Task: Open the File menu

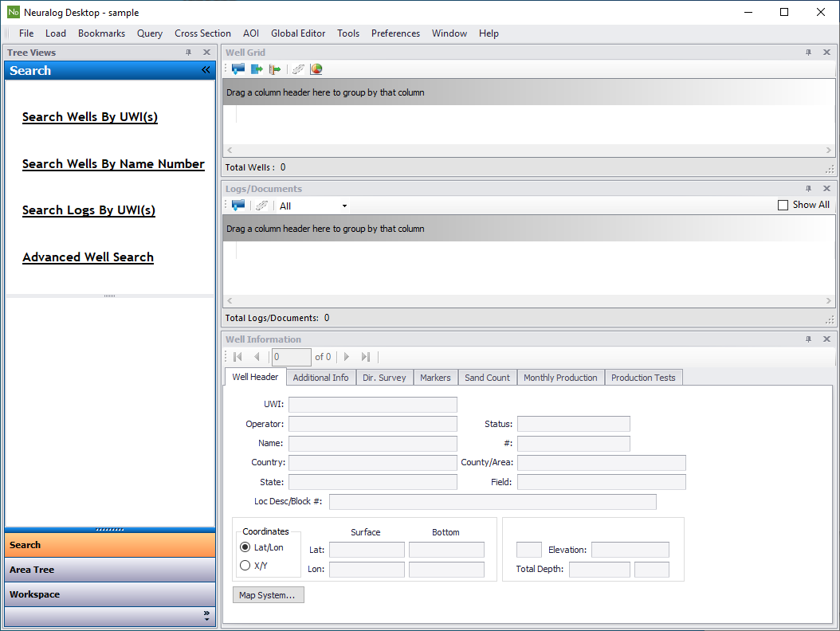Action: click(26, 33)
